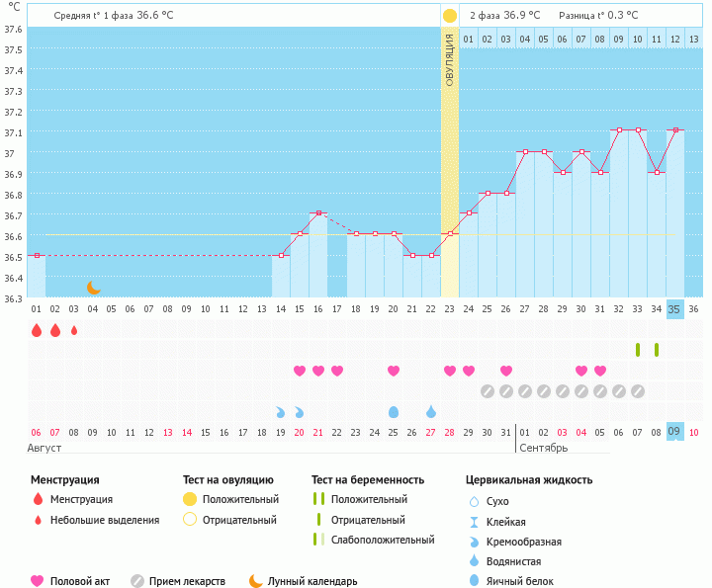Click the medication pill icon on day 25

(488, 391)
